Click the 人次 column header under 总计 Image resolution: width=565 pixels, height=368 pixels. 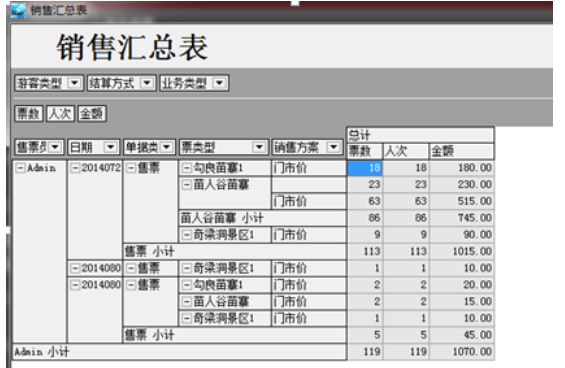coord(406,151)
